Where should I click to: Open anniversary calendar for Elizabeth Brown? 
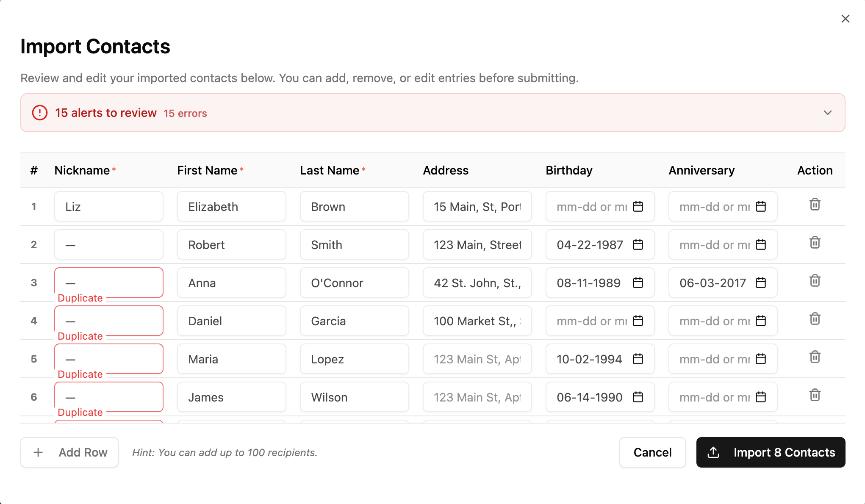click(760, 206)
